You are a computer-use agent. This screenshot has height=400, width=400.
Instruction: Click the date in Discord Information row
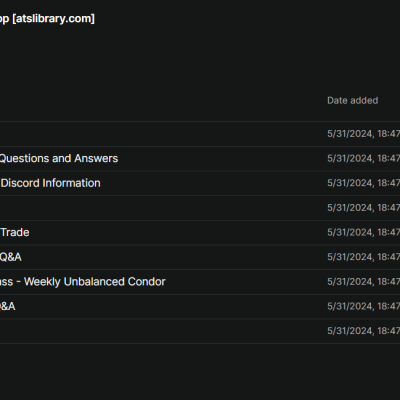coord(363,183)
